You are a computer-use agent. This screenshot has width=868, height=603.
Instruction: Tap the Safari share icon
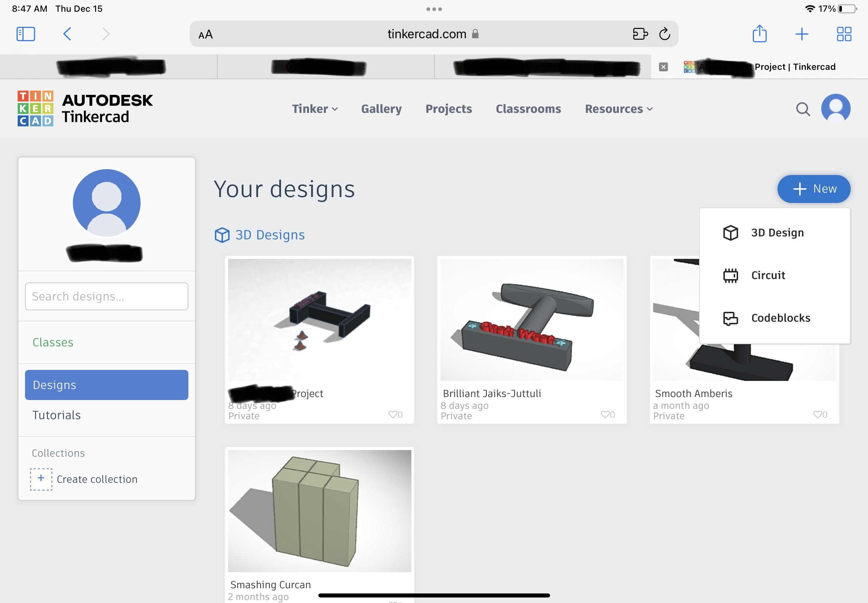759,34
